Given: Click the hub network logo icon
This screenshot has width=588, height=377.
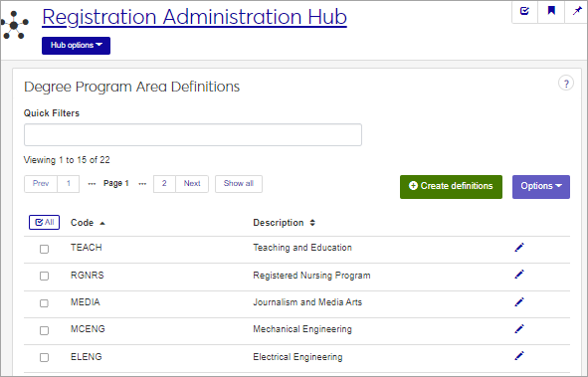Looking at the screenshot, I should [x=15, y=25].
